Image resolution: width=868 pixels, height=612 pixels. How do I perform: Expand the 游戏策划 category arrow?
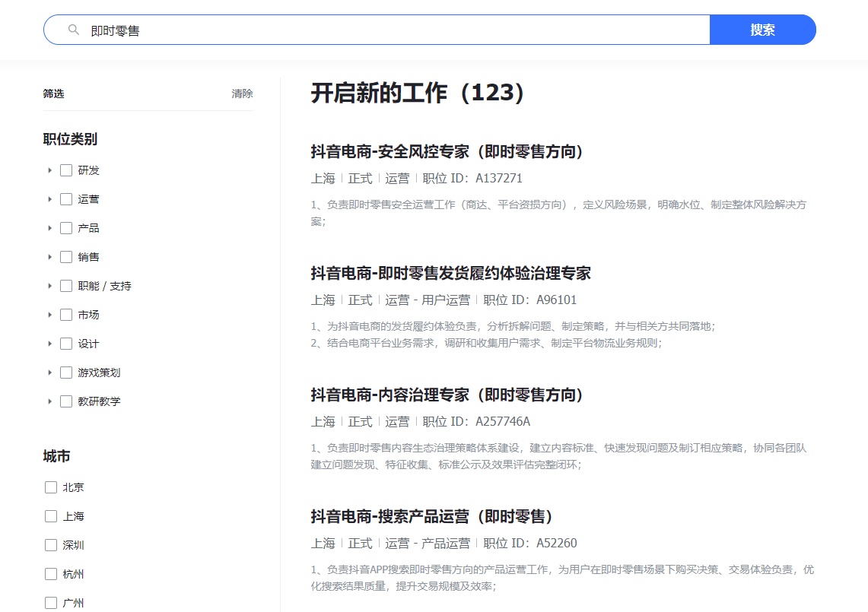point(49,373)
